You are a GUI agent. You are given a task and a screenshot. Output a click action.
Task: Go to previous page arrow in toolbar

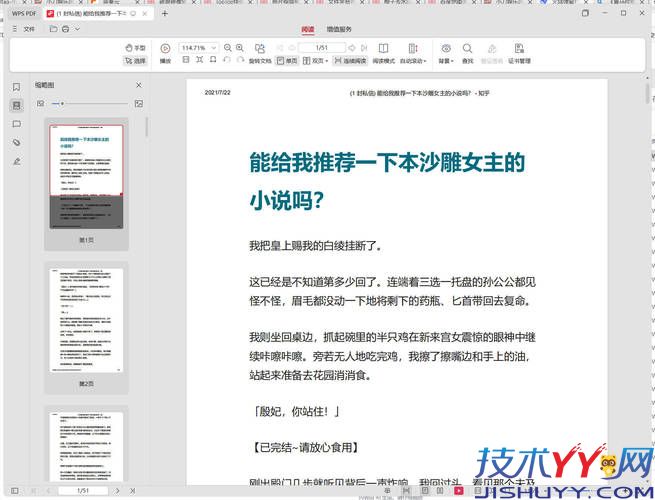click(x=292, y=48)
